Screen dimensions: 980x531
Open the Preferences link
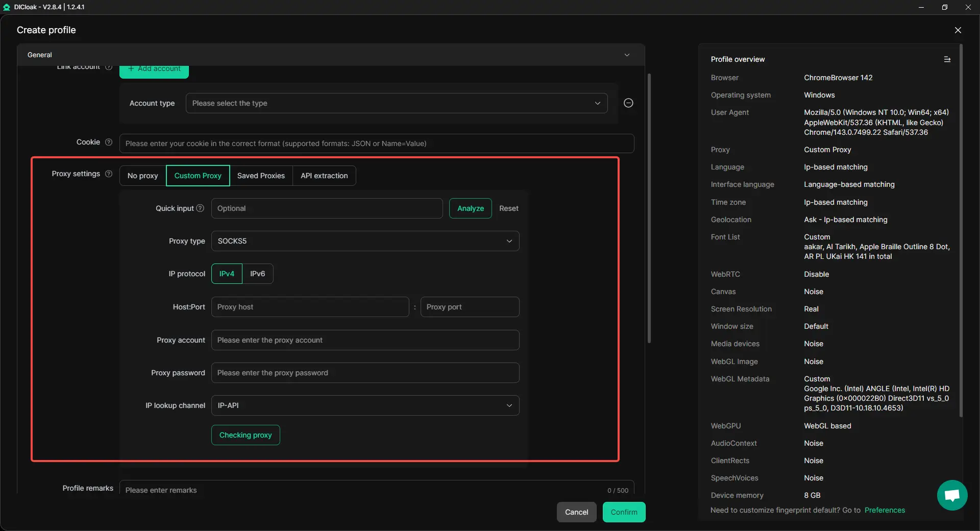885,510
